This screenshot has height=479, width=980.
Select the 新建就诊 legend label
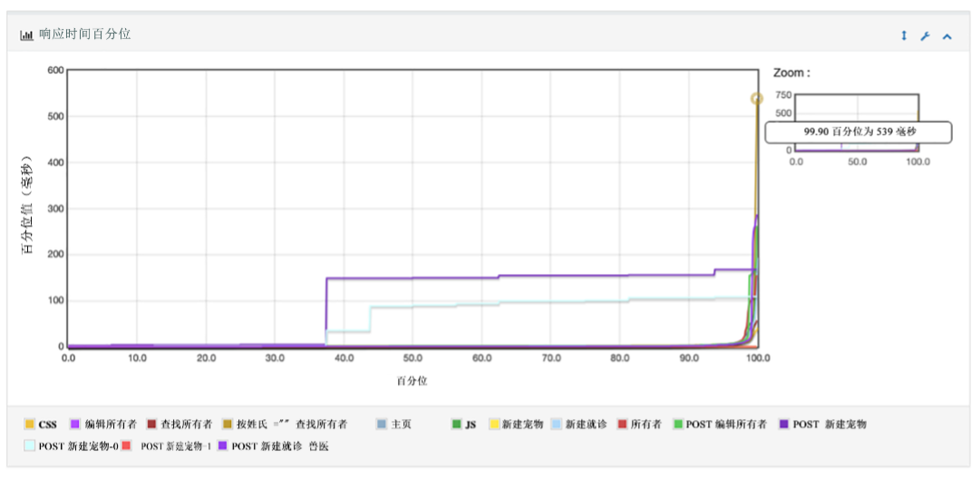point(586,424)
